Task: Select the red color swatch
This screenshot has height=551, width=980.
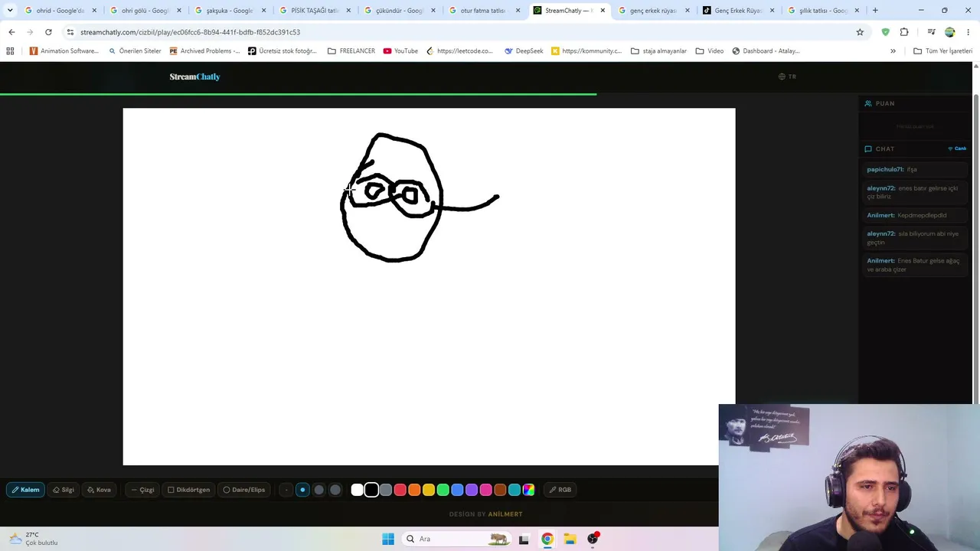Action: pyautogui.click(x=400, y=490)
